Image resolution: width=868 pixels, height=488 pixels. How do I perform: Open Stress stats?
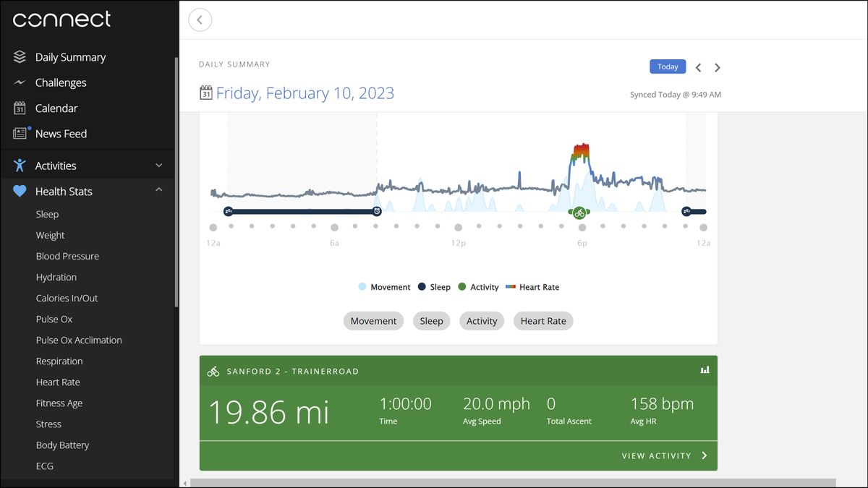click(x=48, y=424)
